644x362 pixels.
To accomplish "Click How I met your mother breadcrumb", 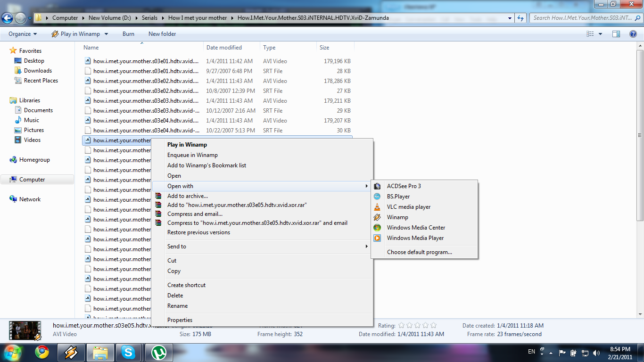I will pyautogui.click(x=198, y=18).
